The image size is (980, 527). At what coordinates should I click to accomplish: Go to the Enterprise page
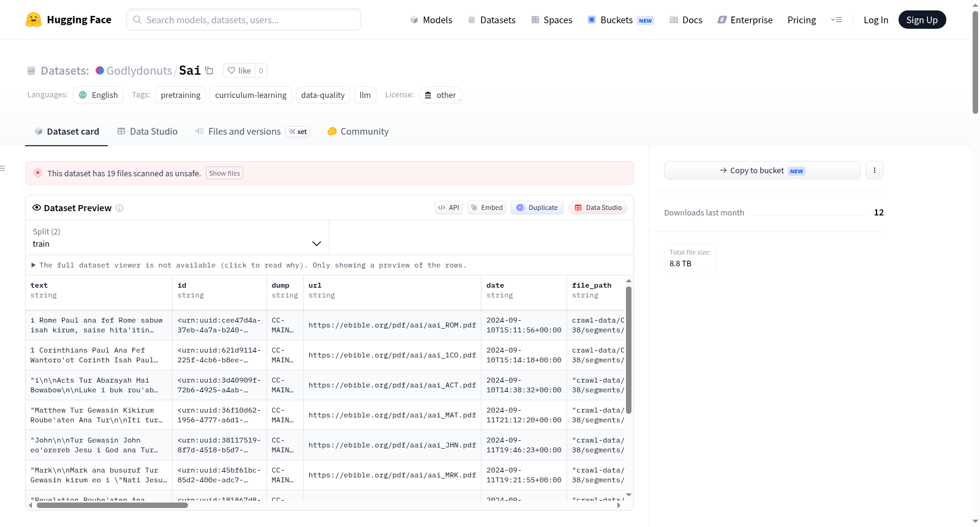pyautogui.click(x=745, y=20)
